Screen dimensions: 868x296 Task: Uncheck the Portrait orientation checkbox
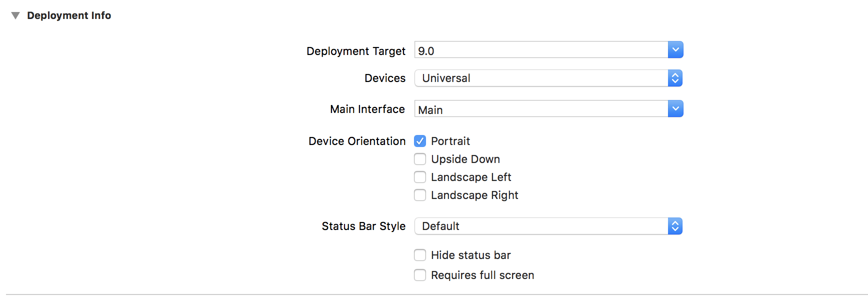click(420, 141)
